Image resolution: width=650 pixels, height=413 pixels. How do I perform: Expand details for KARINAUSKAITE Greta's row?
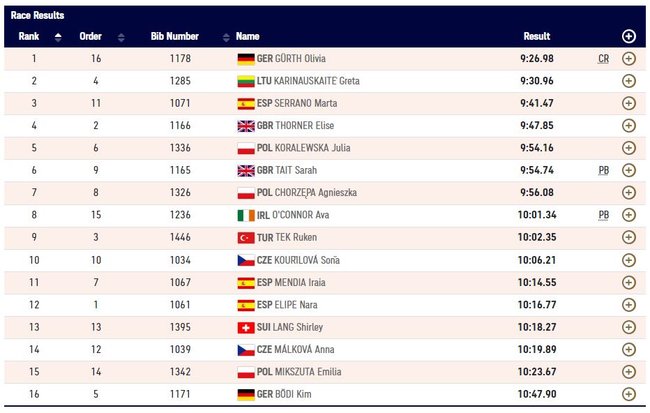point(628,81)
